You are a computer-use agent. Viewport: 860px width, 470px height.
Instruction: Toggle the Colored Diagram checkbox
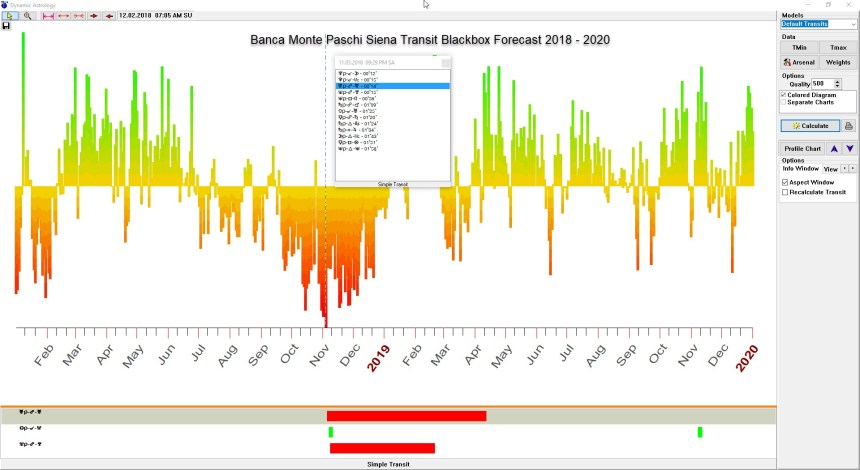tap(784, 95)
